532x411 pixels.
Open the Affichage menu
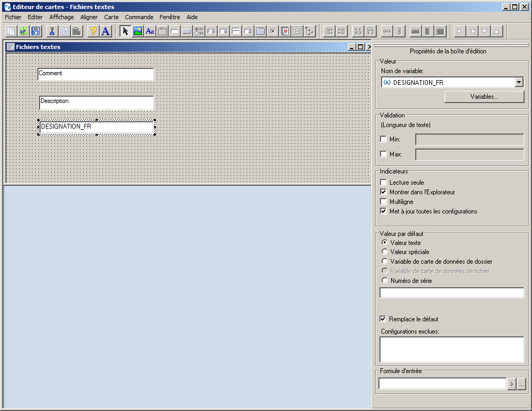61,17
